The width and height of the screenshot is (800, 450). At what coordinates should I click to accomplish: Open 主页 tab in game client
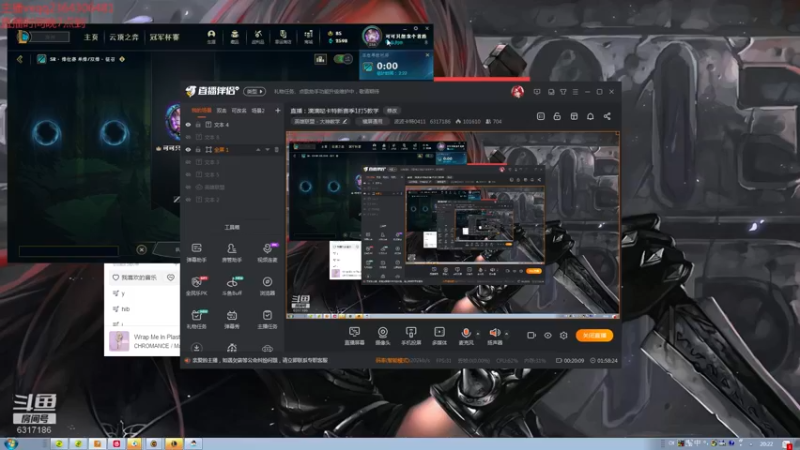point(91,37)
